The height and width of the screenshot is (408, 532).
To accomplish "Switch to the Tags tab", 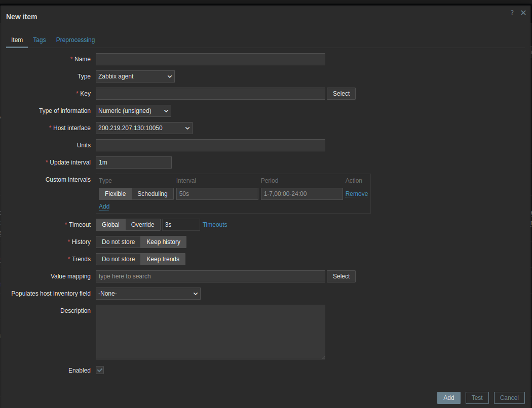I will pos(40,40).
